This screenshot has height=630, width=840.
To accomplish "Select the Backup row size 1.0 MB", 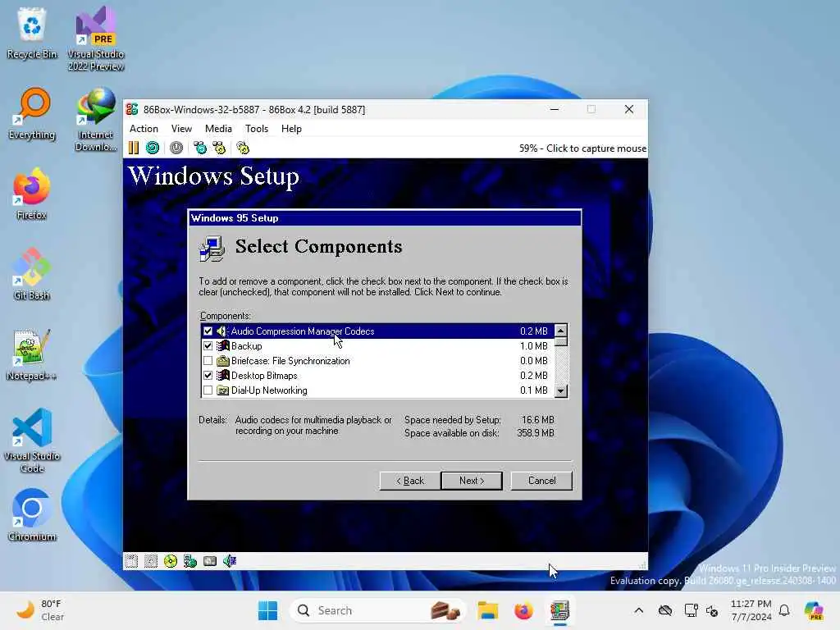I will 533,346.
